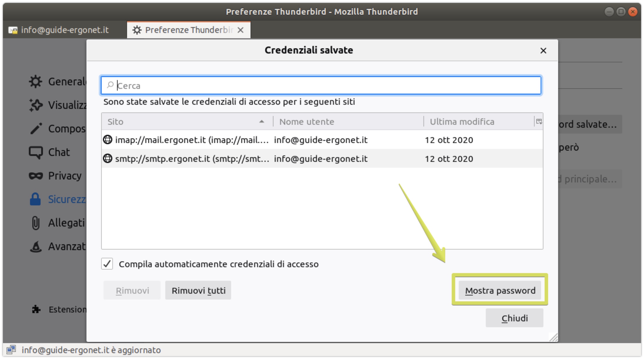Click the Chiudi button
The width and height of the screenshot is (644, 359).
click(514, 318)
